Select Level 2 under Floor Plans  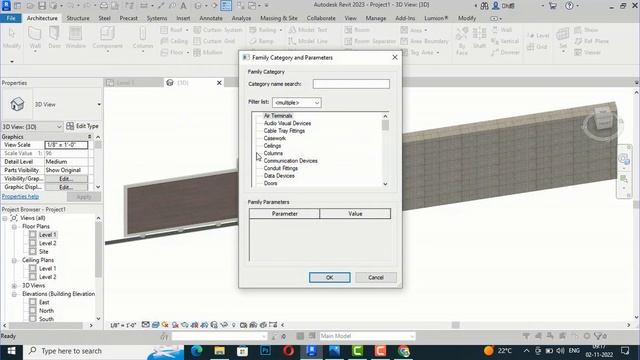pyautogui.click(x=47, y=243)
